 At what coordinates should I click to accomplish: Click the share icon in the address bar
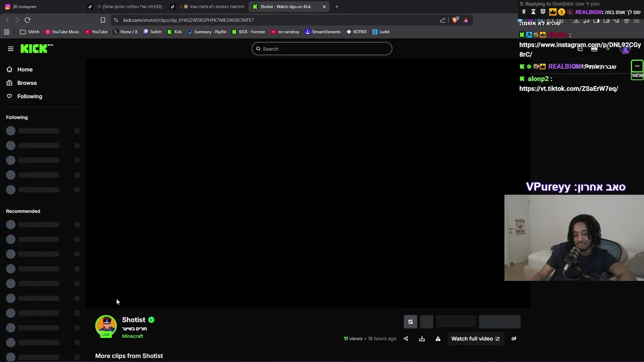443,20
